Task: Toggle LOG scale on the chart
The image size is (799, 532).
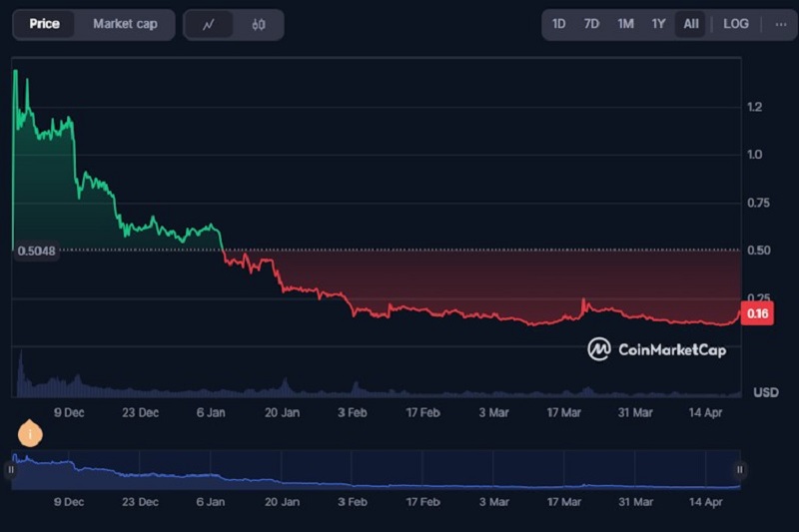Action: click(736, 24)
